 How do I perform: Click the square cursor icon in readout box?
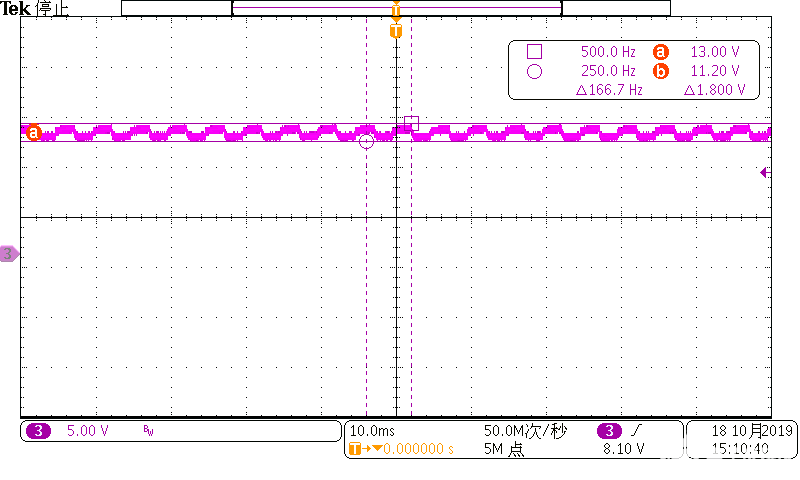(534, 52)
